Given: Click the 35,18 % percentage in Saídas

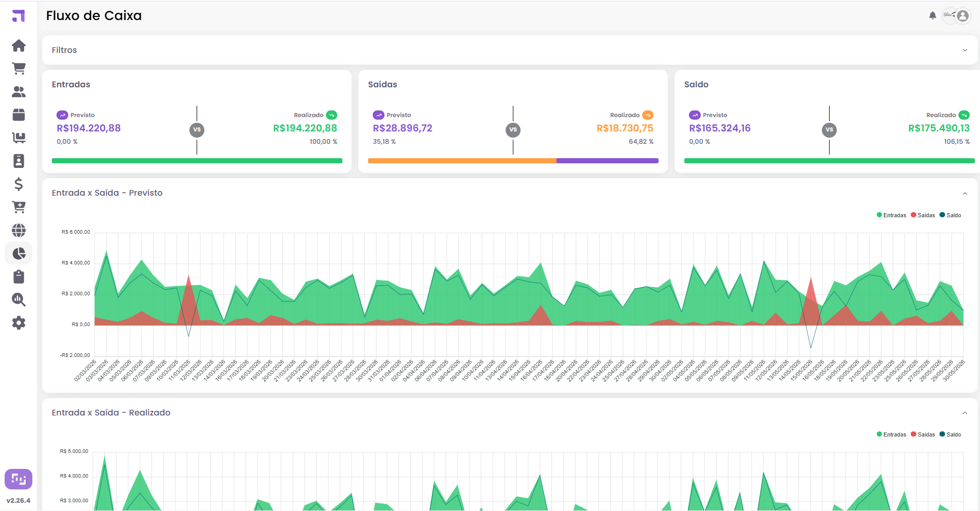Looking at the screenshot, I should [x=384, y=142].
